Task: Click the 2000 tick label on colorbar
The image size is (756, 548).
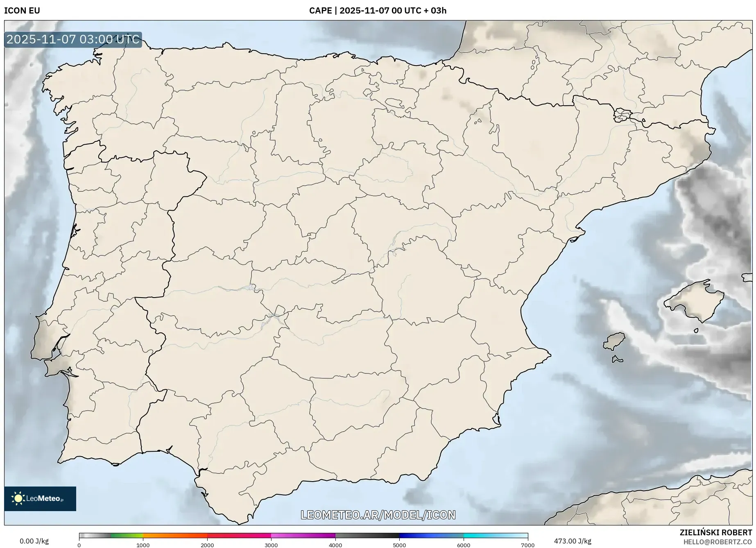Action: (207, 545)
